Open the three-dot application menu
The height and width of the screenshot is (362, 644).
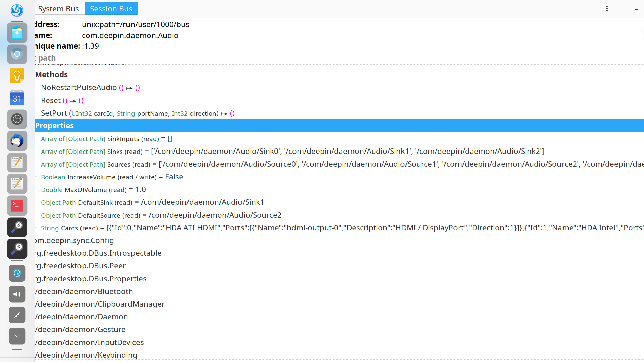click(x=607, y=8)
